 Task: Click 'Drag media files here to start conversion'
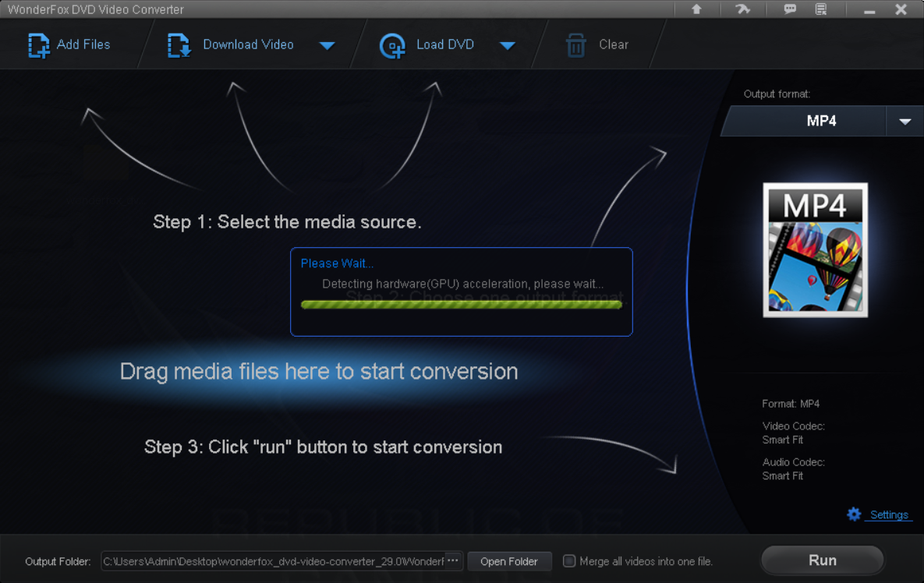[x=319, y=372]
